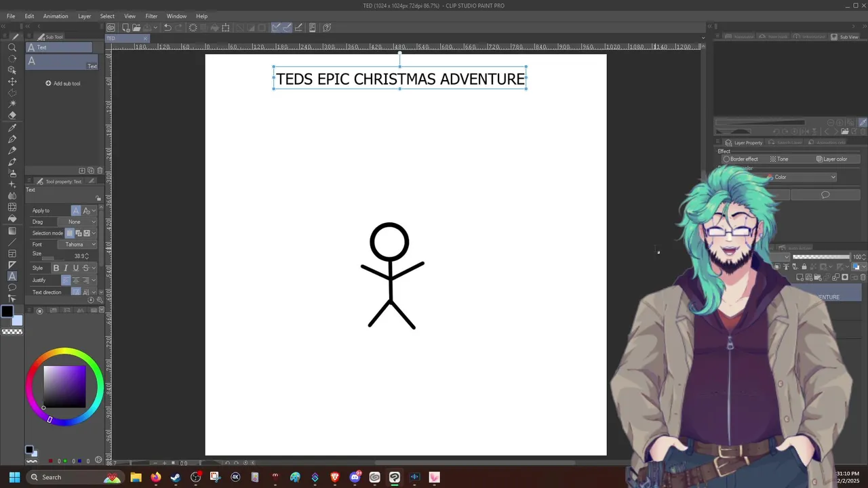Open Windows Start menu
Viewport: 868px width, 488px height.
point(14,477)
